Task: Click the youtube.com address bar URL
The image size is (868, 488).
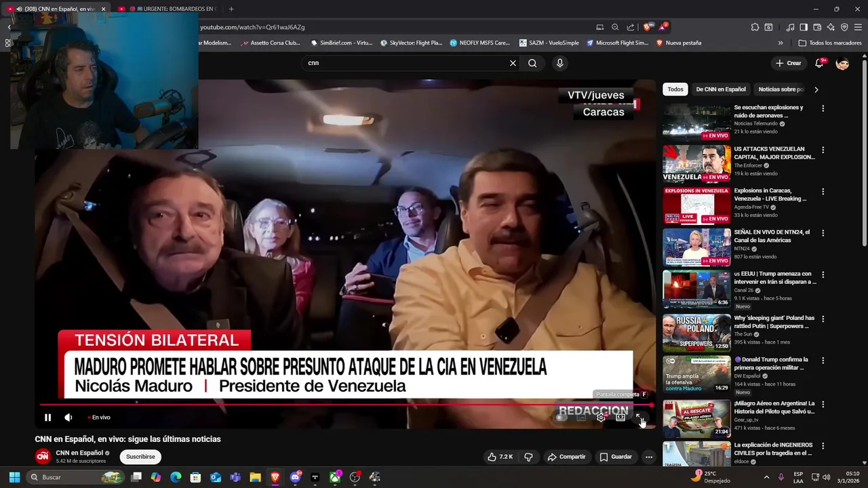Action: coord(252,27)
